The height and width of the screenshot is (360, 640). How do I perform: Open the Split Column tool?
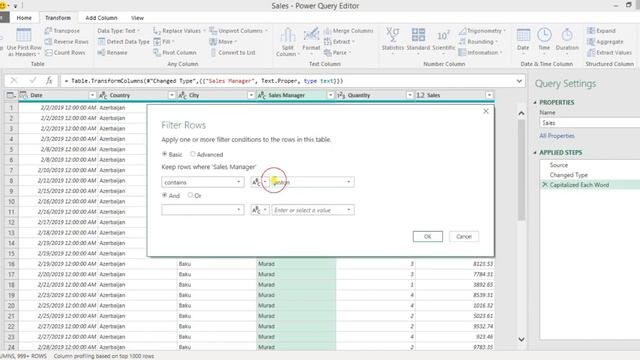tap(288, 42)
